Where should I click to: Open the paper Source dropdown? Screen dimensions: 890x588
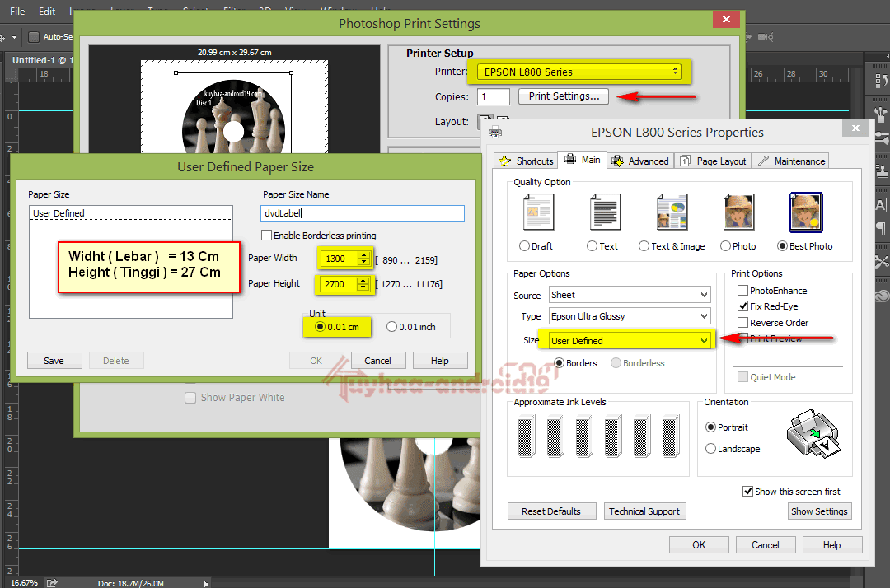pyautogui.click(x=630, y=295)
